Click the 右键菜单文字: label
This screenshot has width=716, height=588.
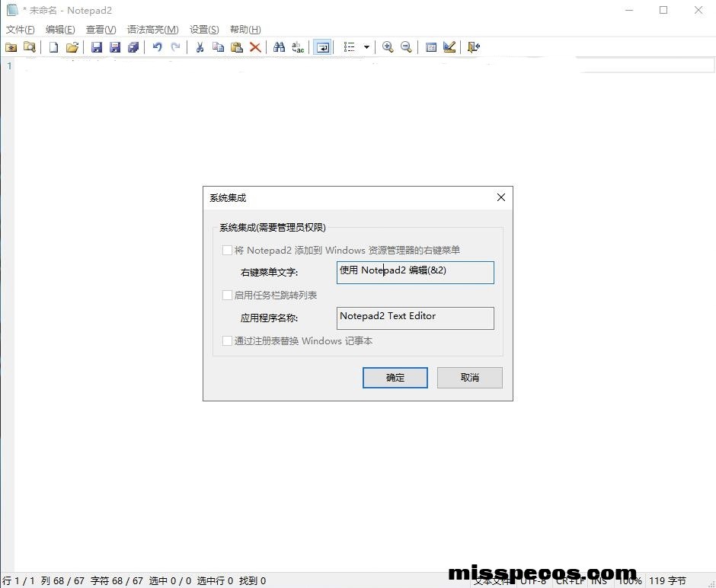pyautogui.click(x=269, y=273)
